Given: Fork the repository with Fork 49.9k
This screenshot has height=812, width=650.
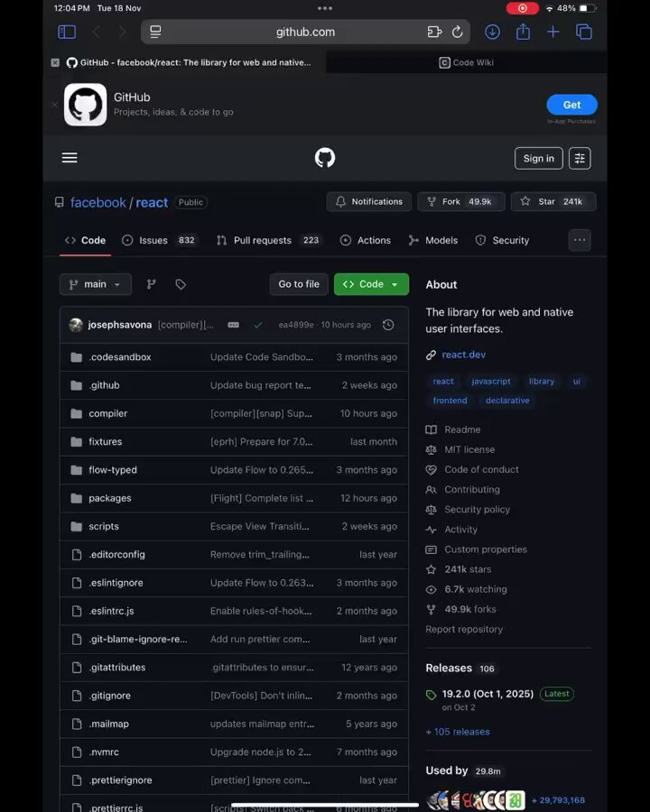Looking at the screenshot, I should coord(460,201).
